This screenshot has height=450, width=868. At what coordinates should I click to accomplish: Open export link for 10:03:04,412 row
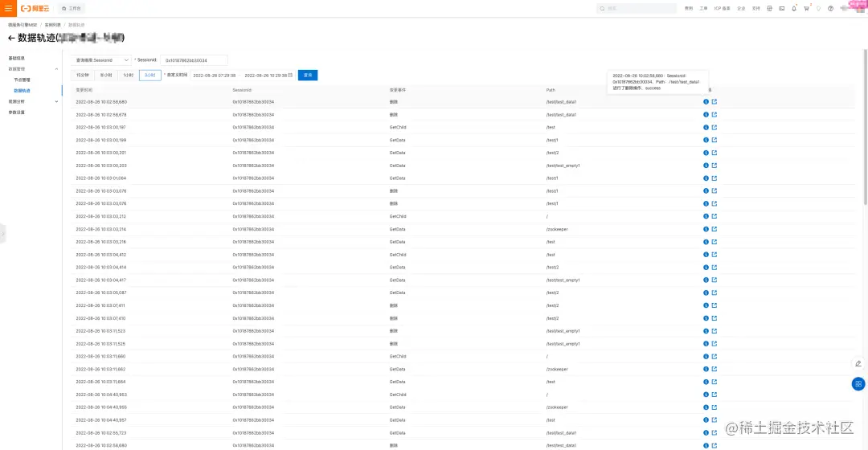(x=714, y=255)
